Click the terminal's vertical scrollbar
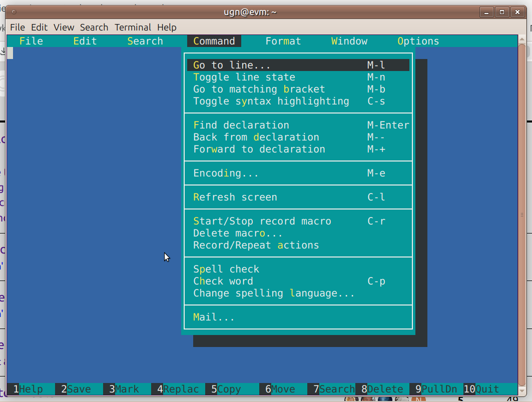Screen dimensions: 532x402 522,215
